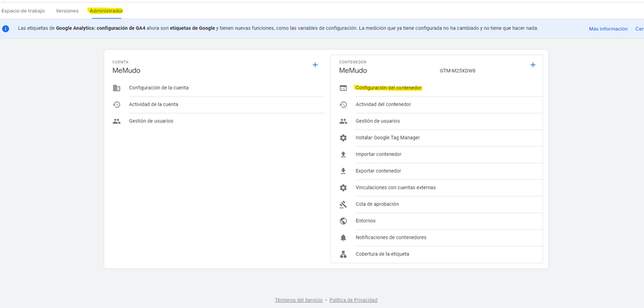Select the MeMudo account name

click(127, 70)
